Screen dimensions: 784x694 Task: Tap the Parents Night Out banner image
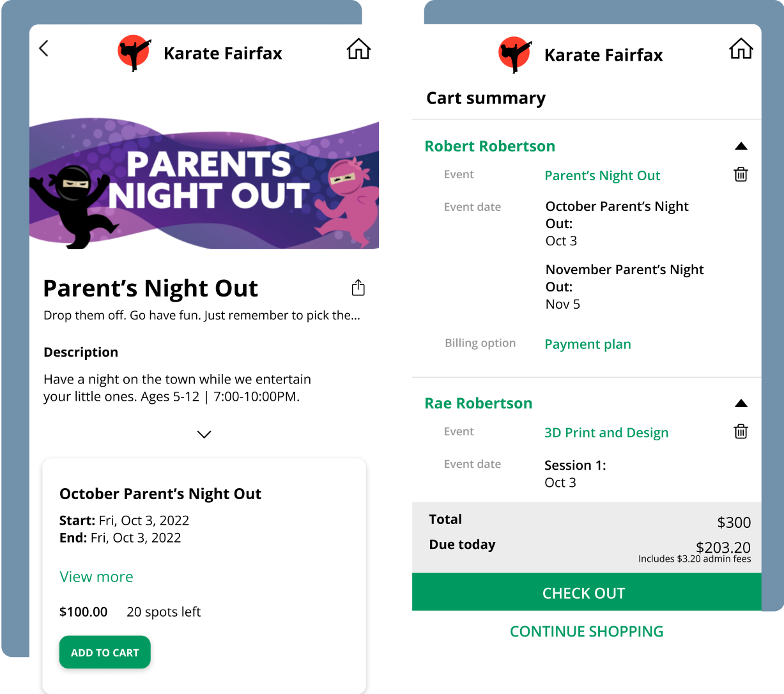[x=204, y=185]
